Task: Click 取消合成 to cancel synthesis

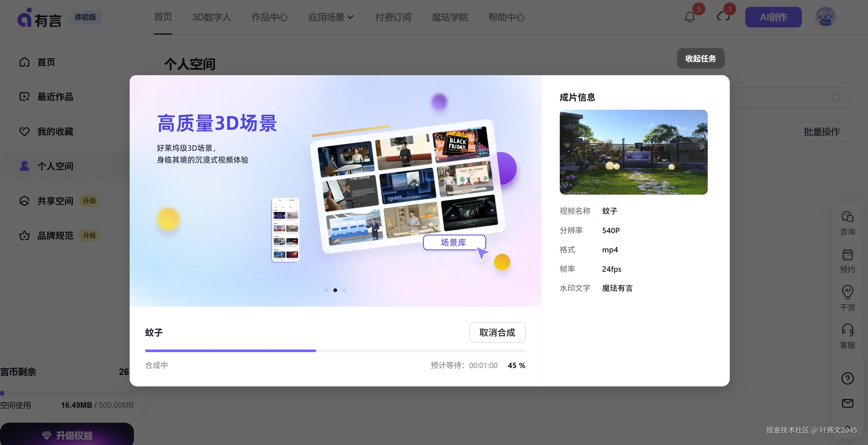Action: [x=497, y=333]
